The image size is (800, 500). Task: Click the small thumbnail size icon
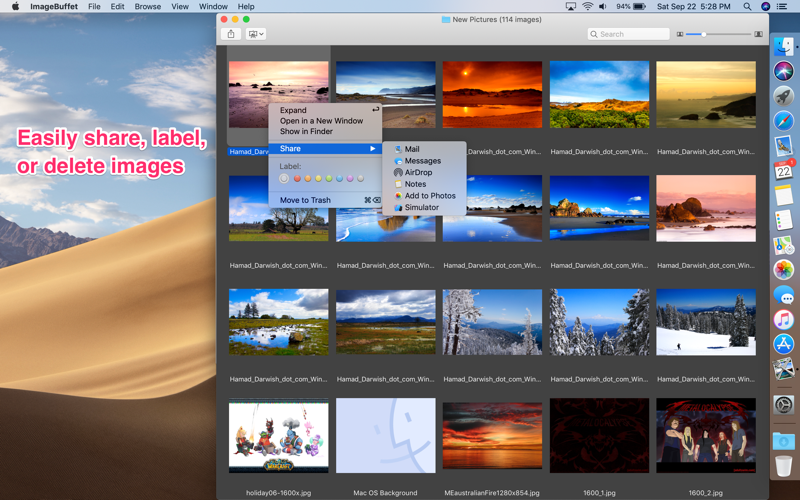point(680,34)
